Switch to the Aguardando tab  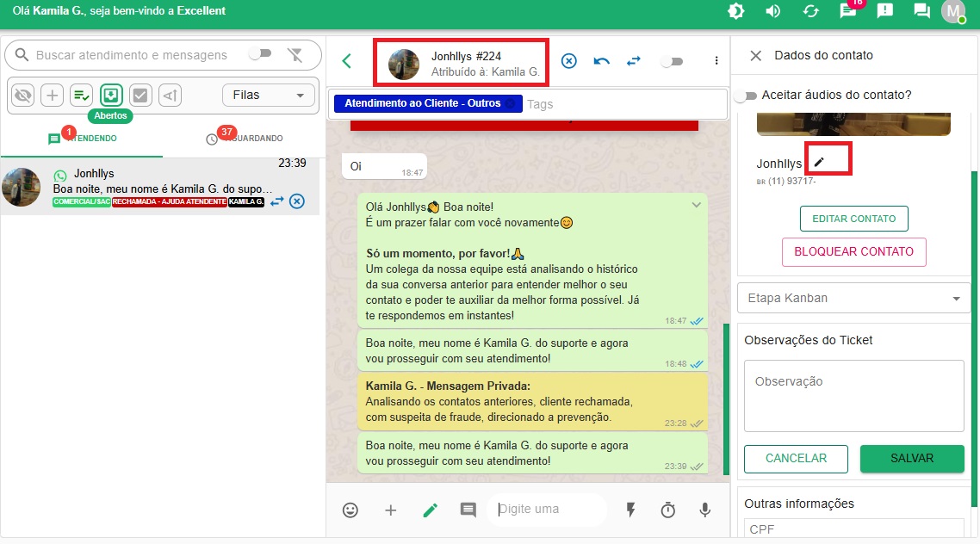coord(245,139)
